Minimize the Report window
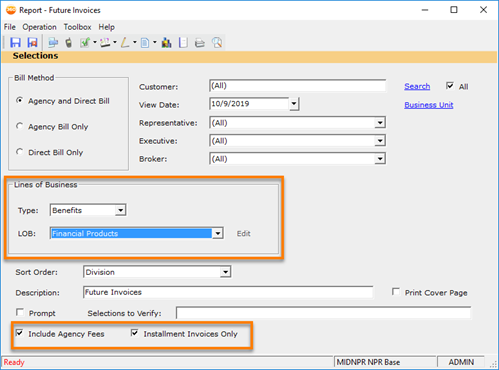 (425, 10)
